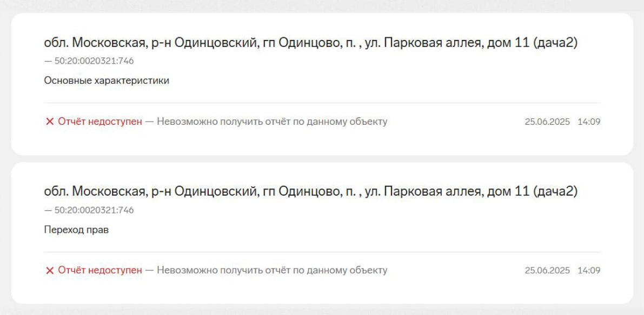Viewport: 644px width, 315px height.
Task: Click the gray strip above the first card
Action: [322, 6]
